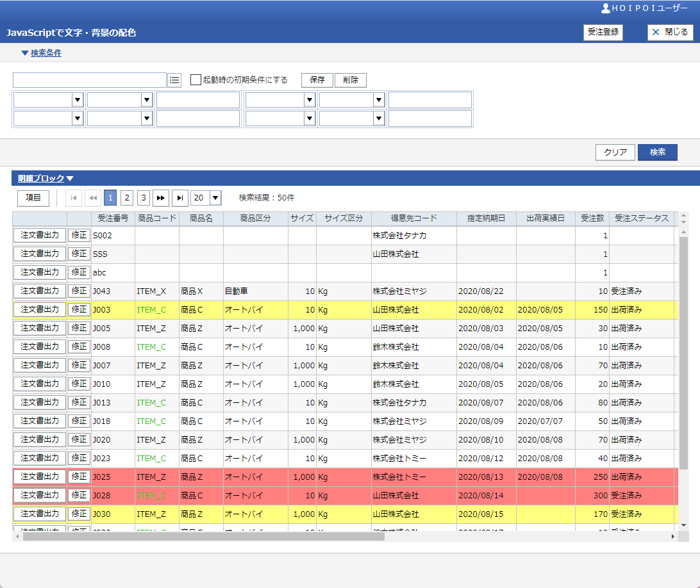Click 株式会社トミー in J023 row
This screenshot has height=588, width=700.
399,459
